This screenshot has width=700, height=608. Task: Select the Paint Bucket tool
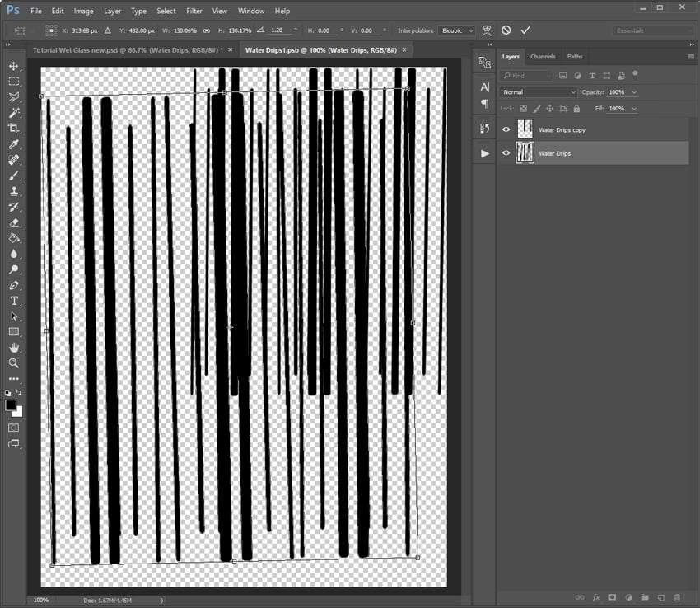click(x=14, y=238)
